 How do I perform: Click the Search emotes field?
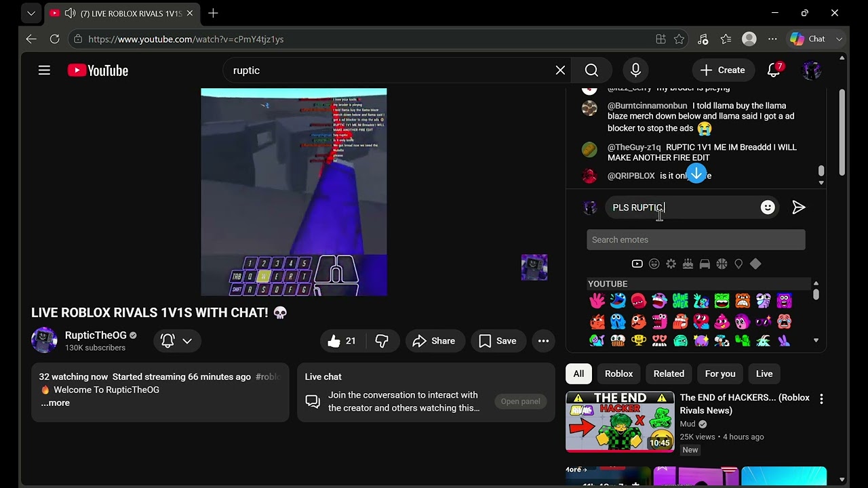[x=696, y=240]
